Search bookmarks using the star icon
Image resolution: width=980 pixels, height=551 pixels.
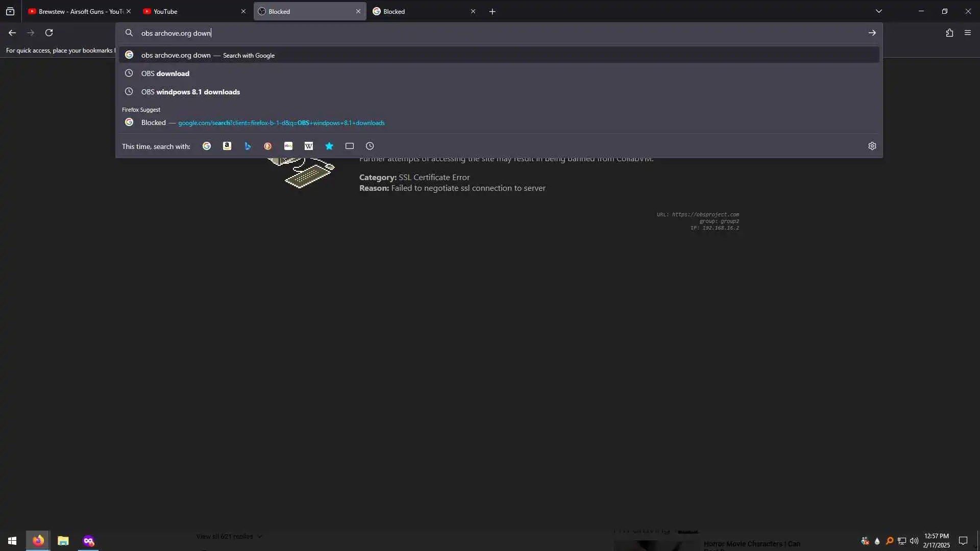[x=329, y=146]
